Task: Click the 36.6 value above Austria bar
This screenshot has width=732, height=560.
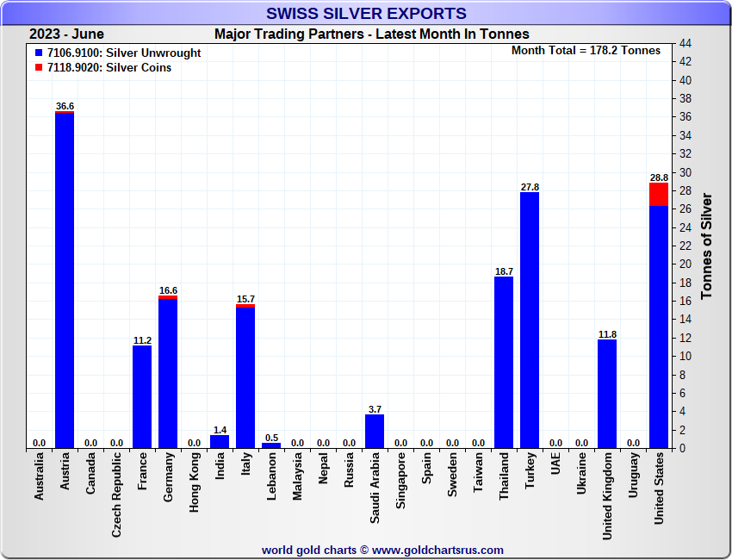Action: tap(65, 107)
